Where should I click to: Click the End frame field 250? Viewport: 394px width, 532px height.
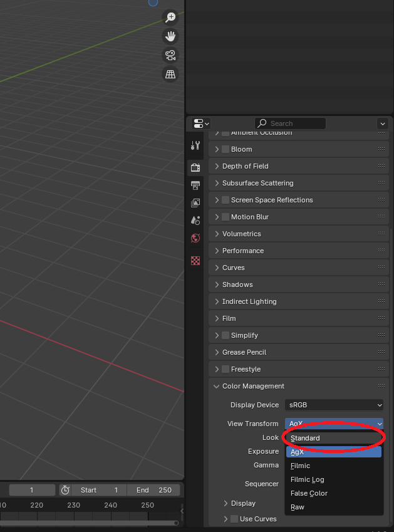[153, 490]
